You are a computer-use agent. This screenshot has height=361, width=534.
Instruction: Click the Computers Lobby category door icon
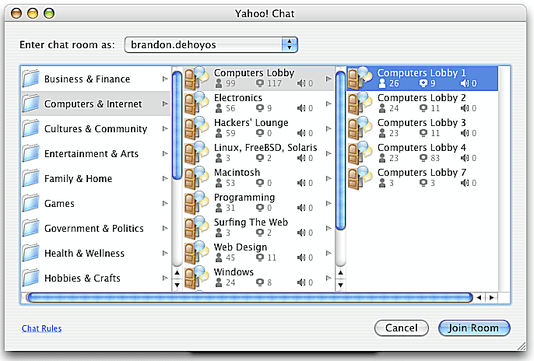197,78
